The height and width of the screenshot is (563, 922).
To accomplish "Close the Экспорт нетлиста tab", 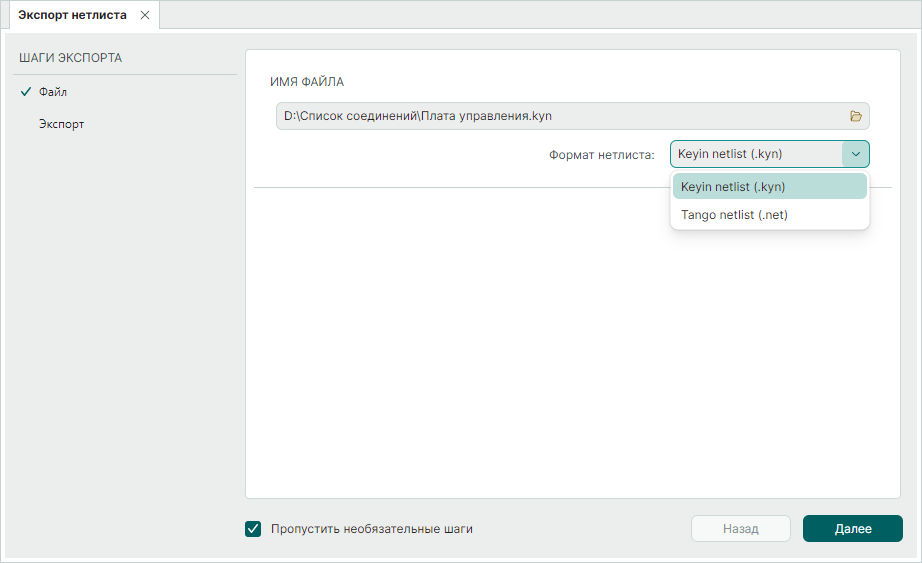I will click(x=145, y=15).
